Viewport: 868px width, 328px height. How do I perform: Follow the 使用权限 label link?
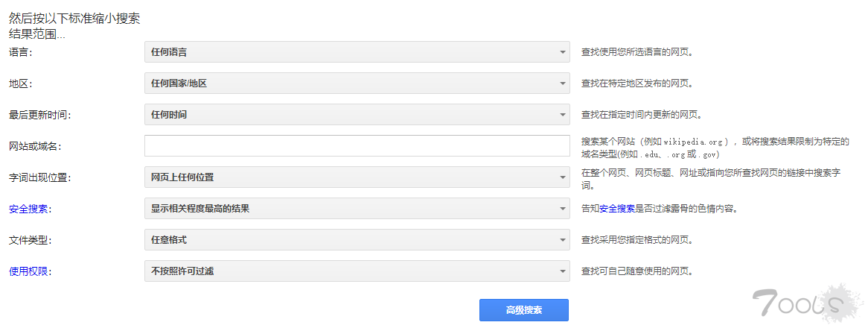point(28,271)
